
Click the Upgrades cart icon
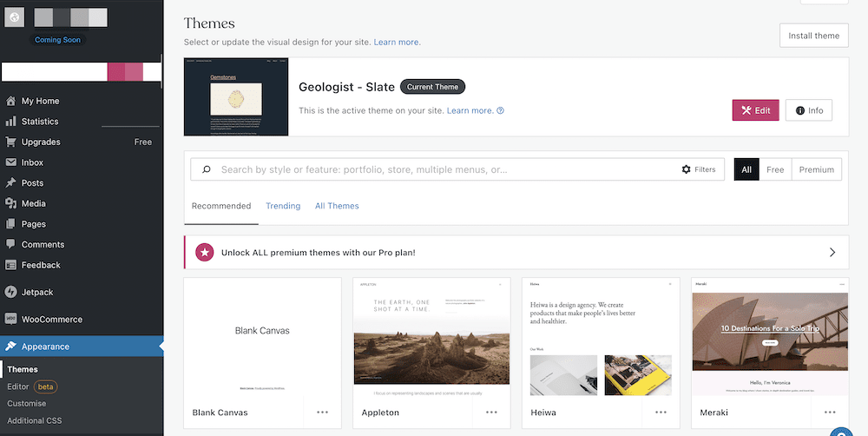pos(10,142)
